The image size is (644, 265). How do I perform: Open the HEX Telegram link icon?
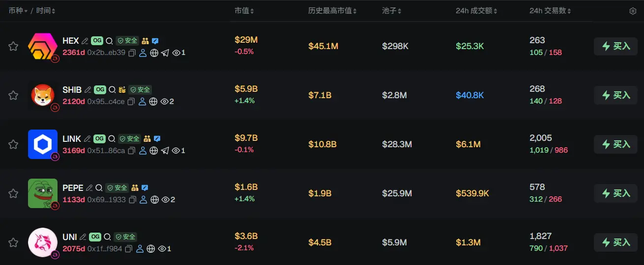point(165,53)
